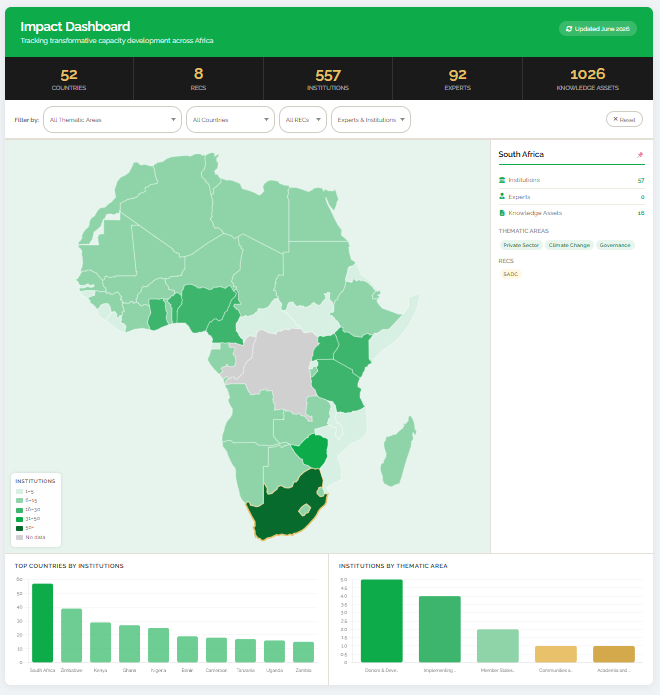This screenshot has height=695, width=660.
Task: Click the 557 Institutions stat
Action: tap(328, 78)
